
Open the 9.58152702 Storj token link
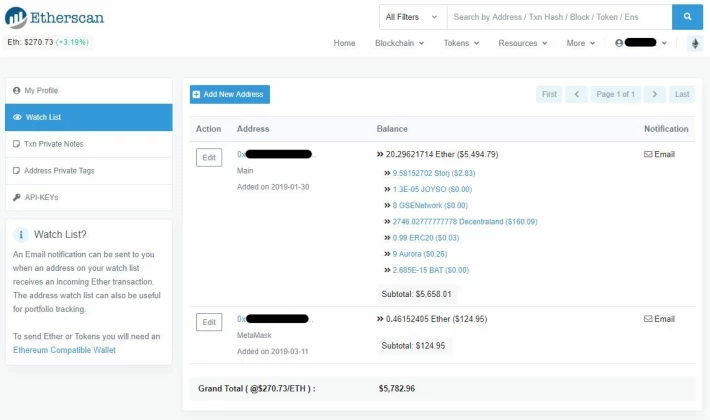pyautogui.click(x=434, y=173)
